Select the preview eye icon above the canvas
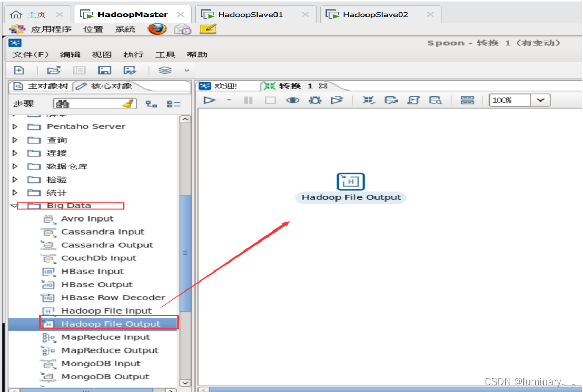Screen dimensions: 583x392 click(293, 99)
